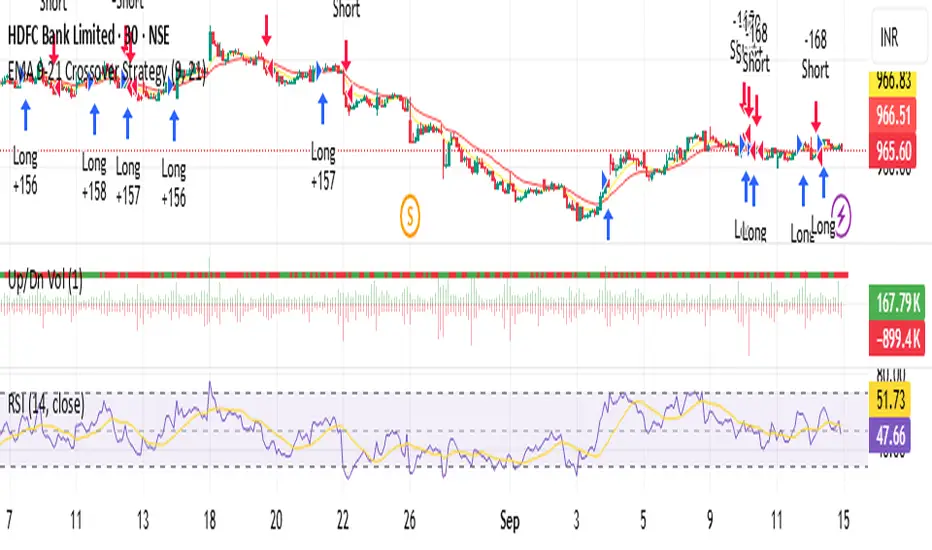
Task: Click the Long +157 marker label near date 22
Action: coord(323,167)
